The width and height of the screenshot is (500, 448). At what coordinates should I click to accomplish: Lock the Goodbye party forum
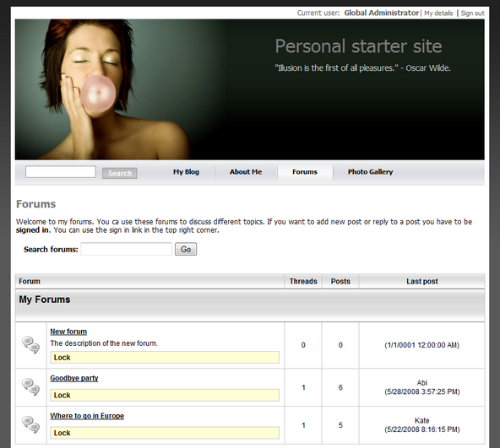pyautogui.click(x=62, y=395)
